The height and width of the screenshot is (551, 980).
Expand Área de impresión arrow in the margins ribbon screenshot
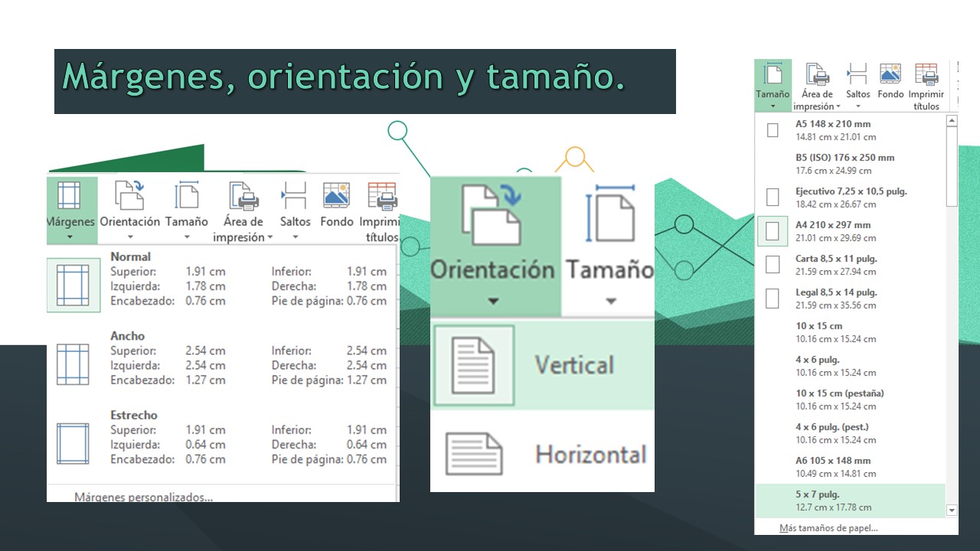click(x=269, y=237)
